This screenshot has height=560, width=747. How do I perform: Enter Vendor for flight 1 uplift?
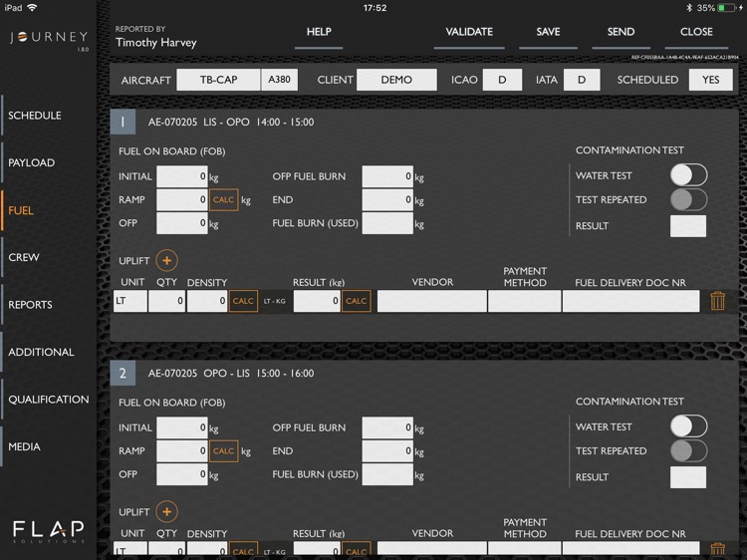tap(432, 301)
